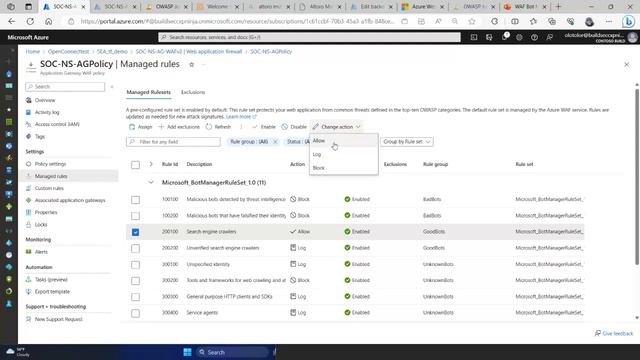Image resolution: width=640 pixels, height=360 pixels.
Task: Open the Change action dropdown
Action: click(x=337, y=127)
